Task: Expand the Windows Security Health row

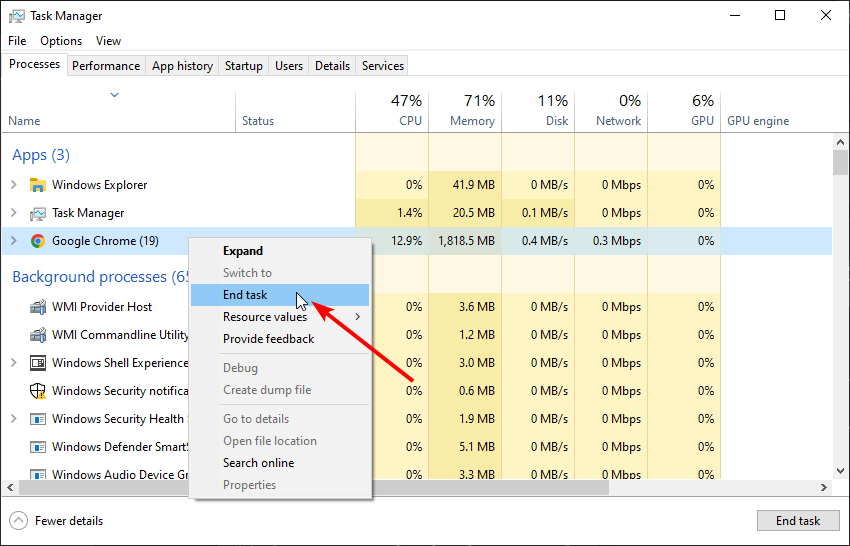Action: (x=14, y=419)
